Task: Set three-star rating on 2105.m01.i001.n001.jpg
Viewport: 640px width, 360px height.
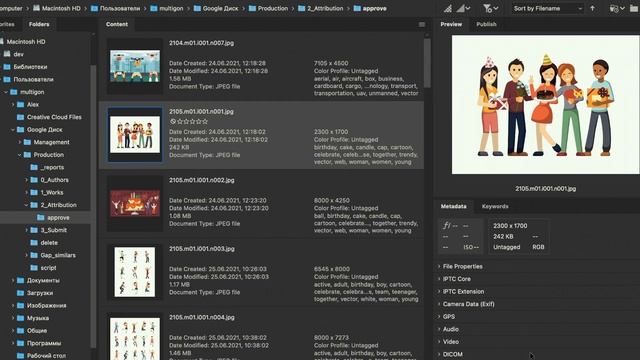Action: coord(192,121)
